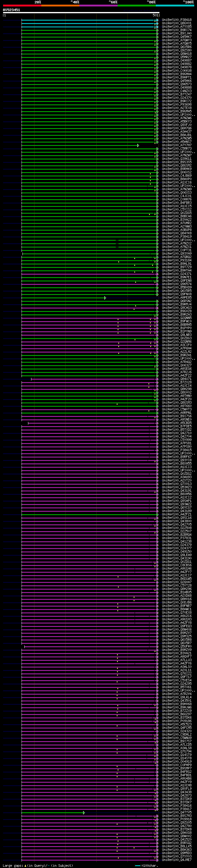
Task: Select the UniRef100_C5Y999 label
Action: 177,440
